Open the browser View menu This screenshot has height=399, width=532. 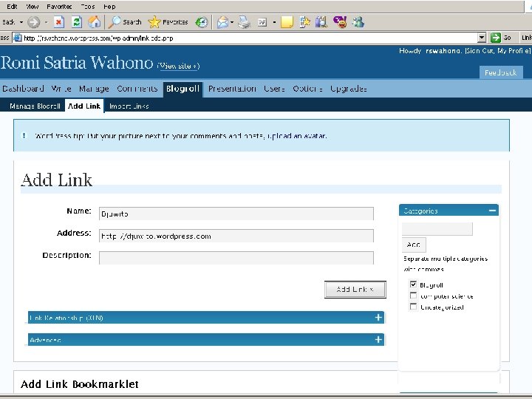pyautogui.click(x=33, y=7)
